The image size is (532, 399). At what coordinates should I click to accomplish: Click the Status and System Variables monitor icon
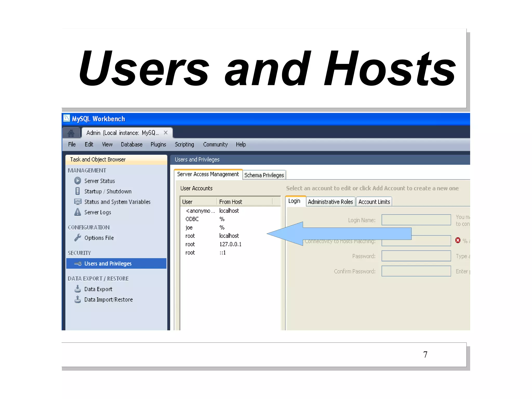78,201
